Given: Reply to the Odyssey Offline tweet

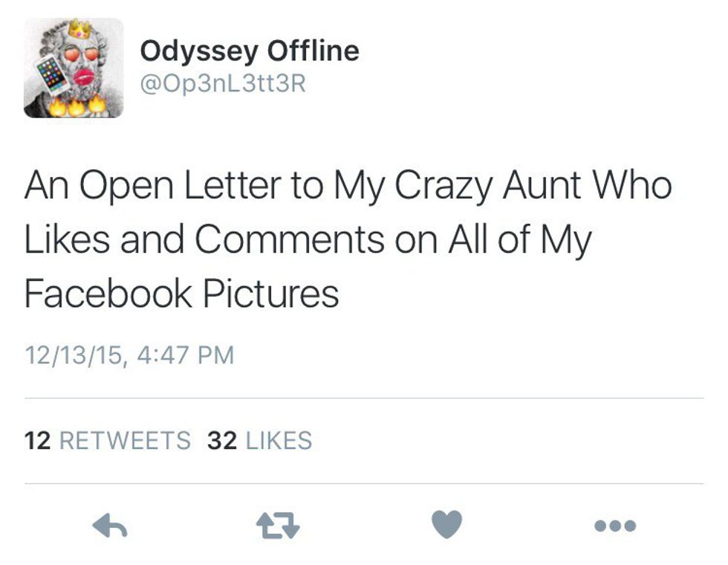Looking at the screenshot, I should (x=109, y=526).
